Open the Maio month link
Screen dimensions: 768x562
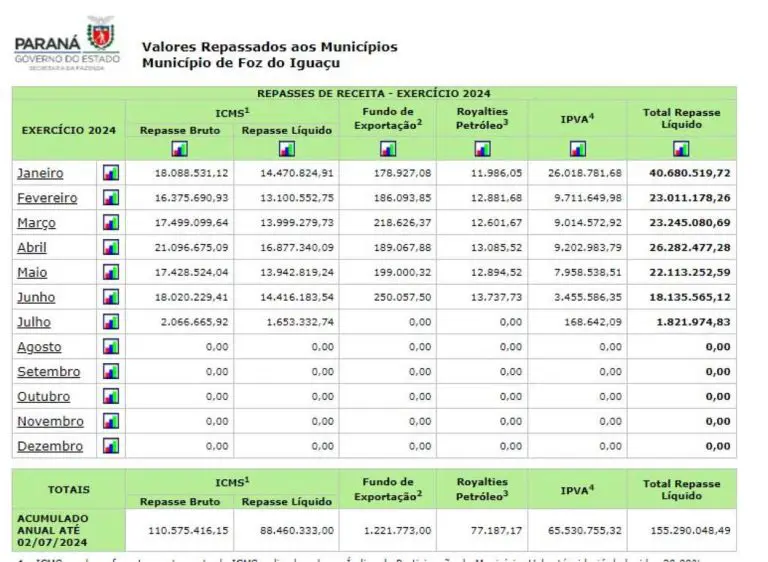point(32,272)
